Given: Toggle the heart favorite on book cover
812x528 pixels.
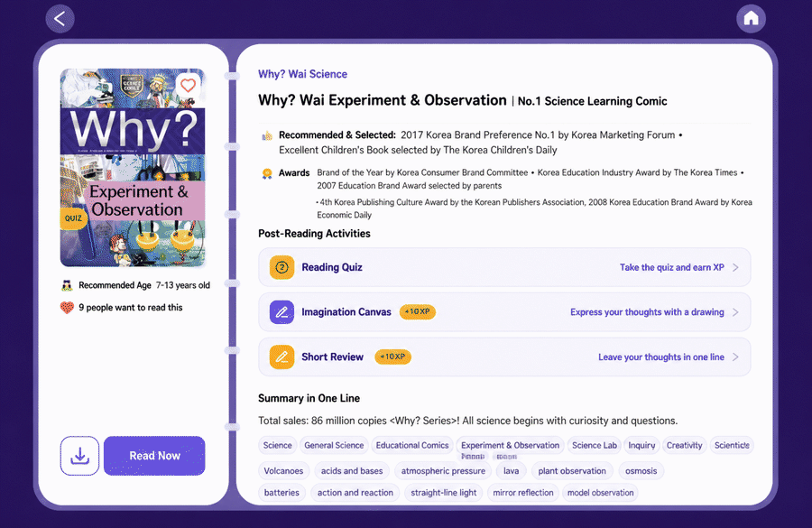Looking at the screenshot, I should click(x=188, y=85).
